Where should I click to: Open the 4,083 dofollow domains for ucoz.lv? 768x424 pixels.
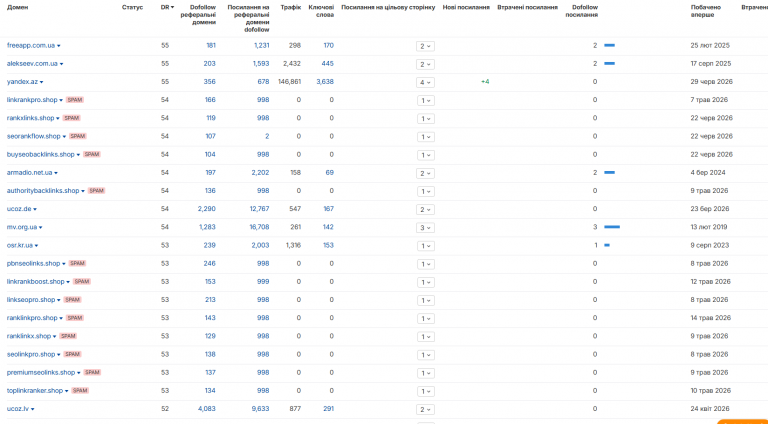click(207, 409)
